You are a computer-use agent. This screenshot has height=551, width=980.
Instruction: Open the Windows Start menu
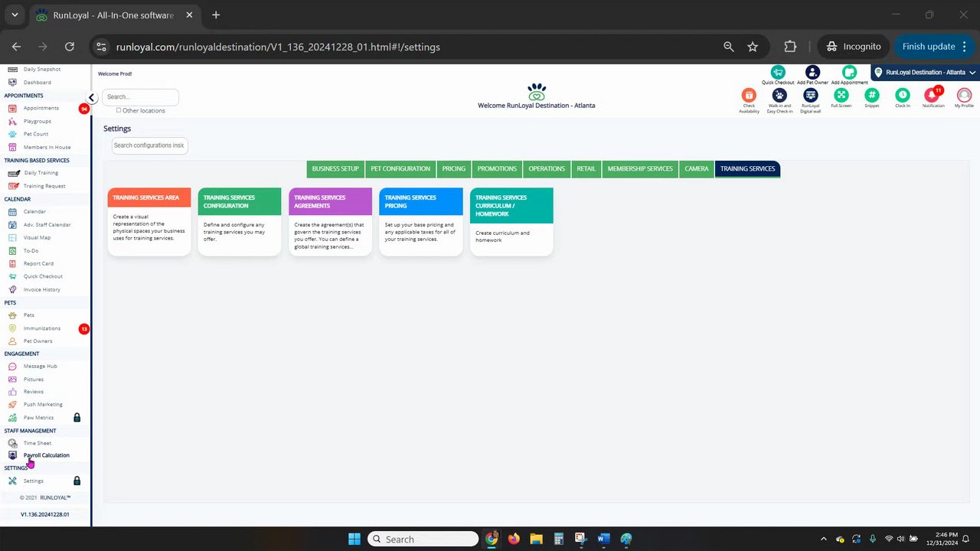point(354,540)
